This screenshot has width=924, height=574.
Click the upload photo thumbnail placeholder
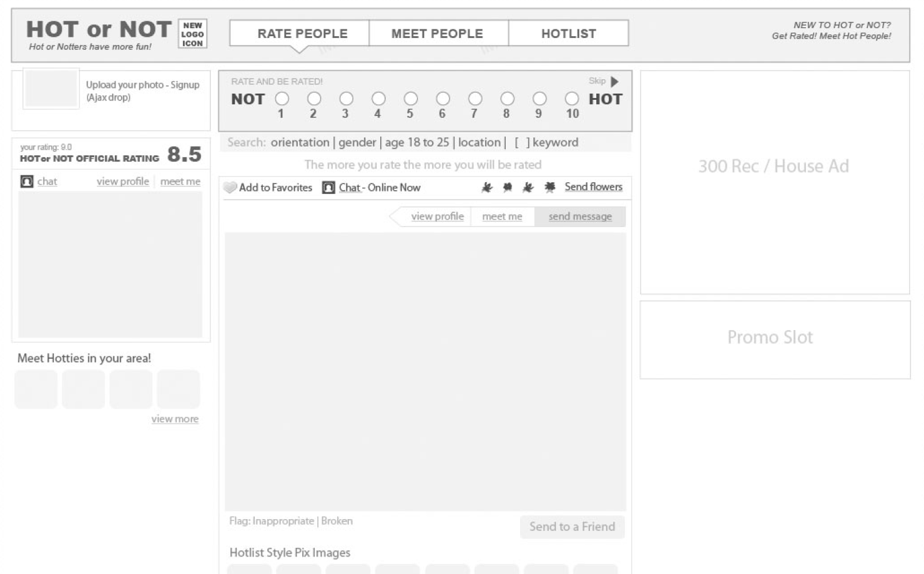tap(51, 89)
